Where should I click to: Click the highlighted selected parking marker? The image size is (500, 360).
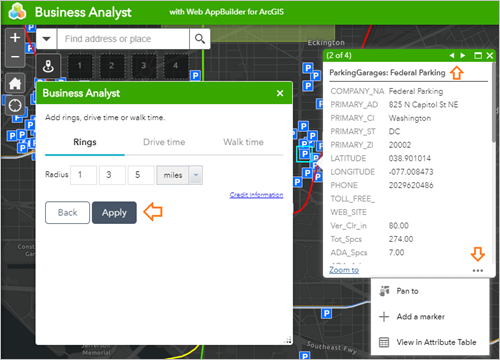304,154
